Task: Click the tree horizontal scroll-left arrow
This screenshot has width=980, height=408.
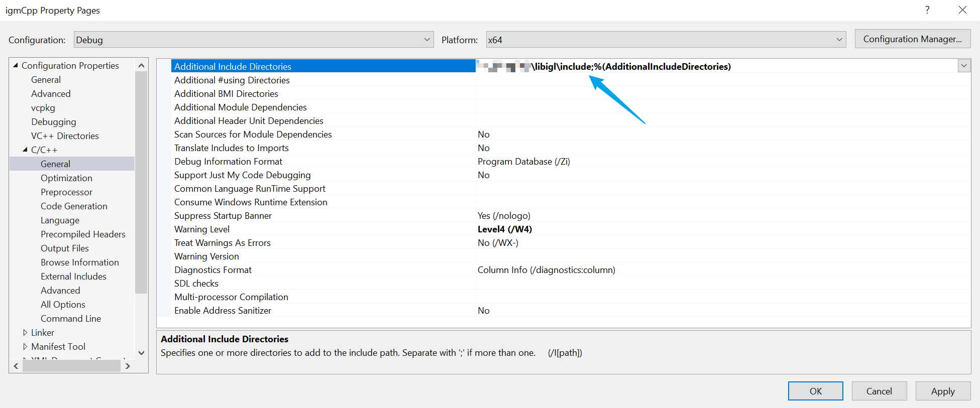Action: [x=16, y=366]
